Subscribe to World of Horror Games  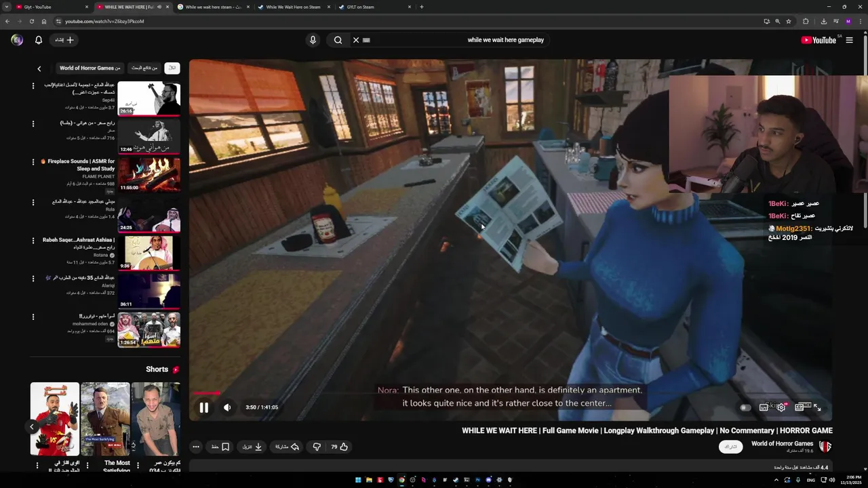[730, 447]
